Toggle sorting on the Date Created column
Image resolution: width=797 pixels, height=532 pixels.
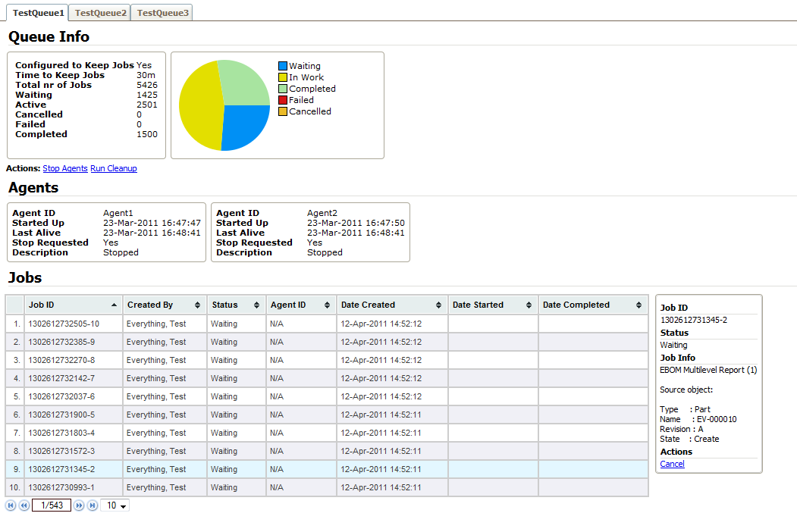(438, 304)
